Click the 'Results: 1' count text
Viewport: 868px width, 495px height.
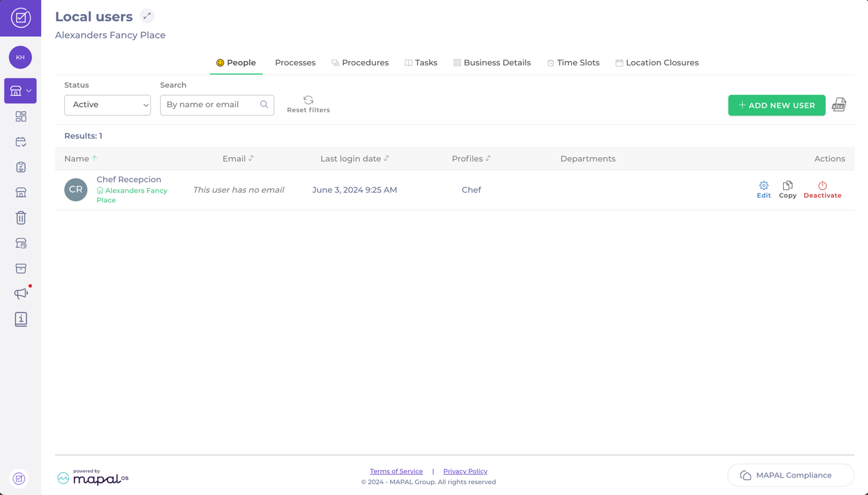[83, 136]
